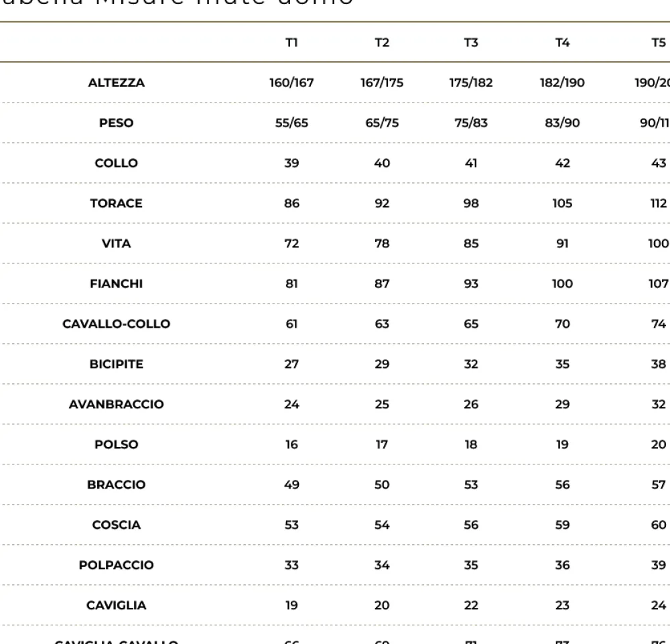The width and height of the screenshot is (670, 644).
Task: Click the BICIPITE value 27
Action: click(291, 364)
